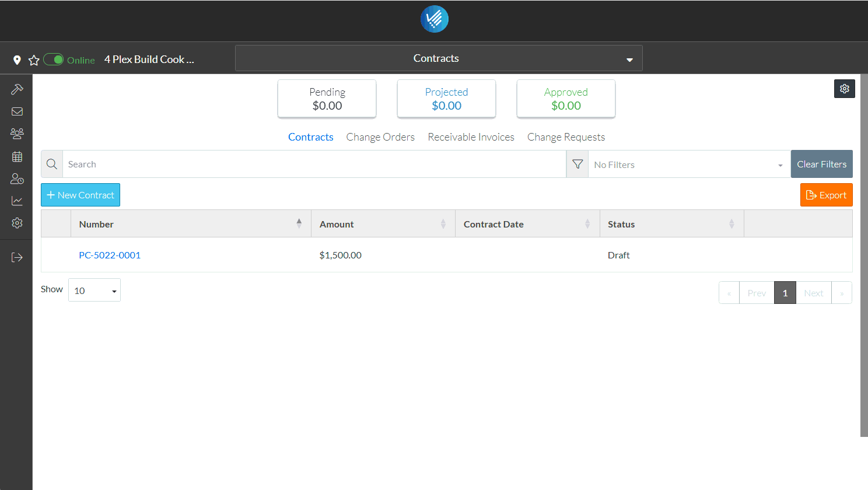This screenshot has height=490, width=868.
Task: Click the vertical scrollbar on the right
Action: click(864, 256)
